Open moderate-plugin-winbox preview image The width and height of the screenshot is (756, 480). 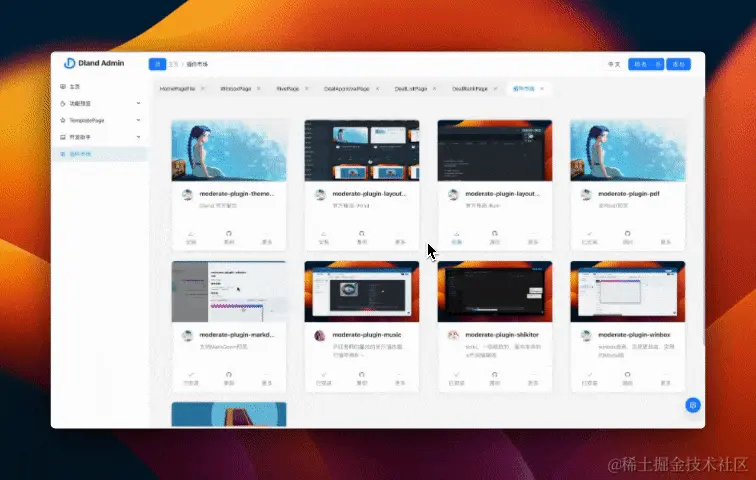point(627,292)
